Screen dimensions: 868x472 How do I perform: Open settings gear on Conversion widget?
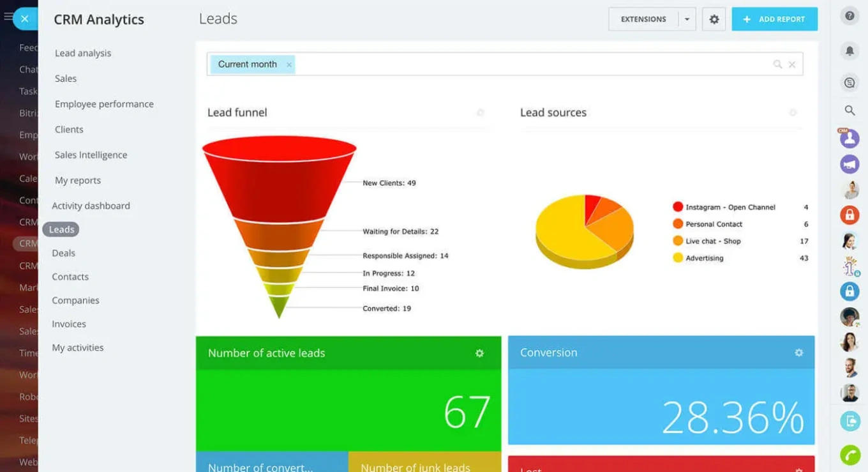(x=798, y=352)
